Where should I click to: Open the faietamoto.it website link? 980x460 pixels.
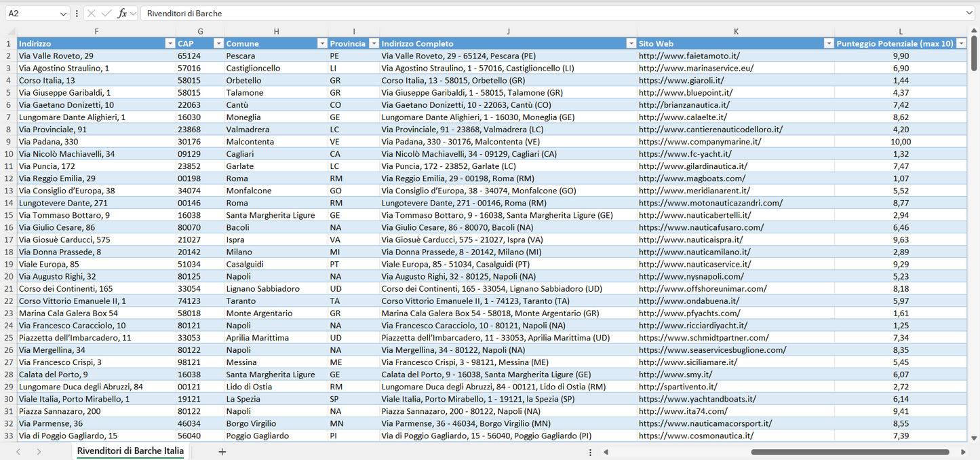point(689,56)
